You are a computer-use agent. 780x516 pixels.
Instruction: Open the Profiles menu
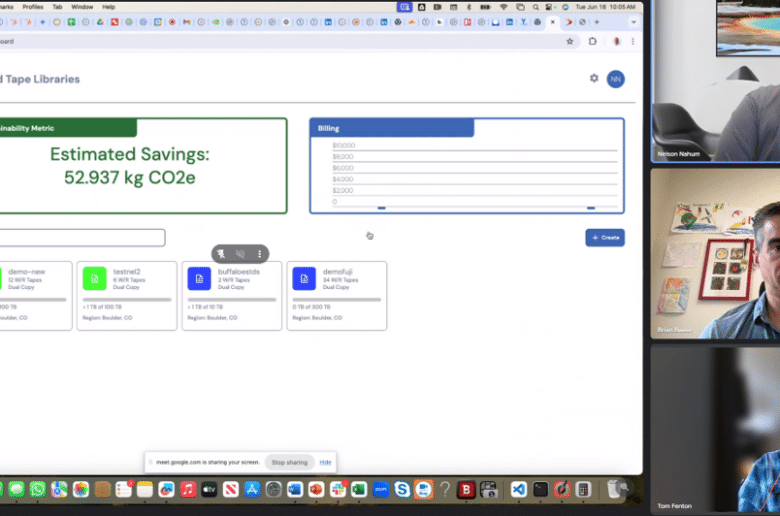pos(33,7)
